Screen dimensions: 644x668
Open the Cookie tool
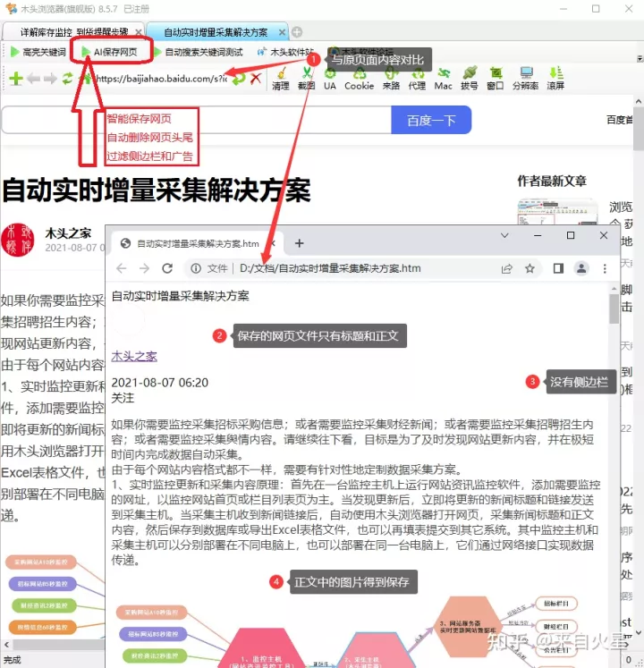coord(359,79)
